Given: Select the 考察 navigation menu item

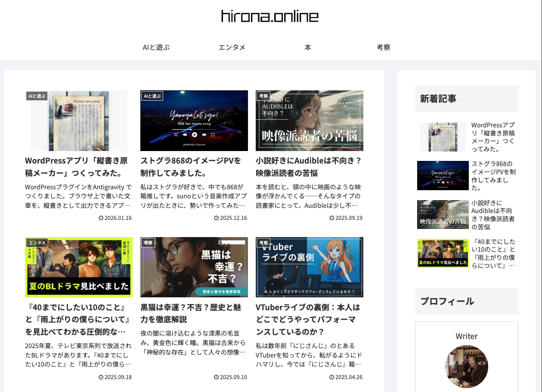Looking at the screenshot, I should pos(383,47).
